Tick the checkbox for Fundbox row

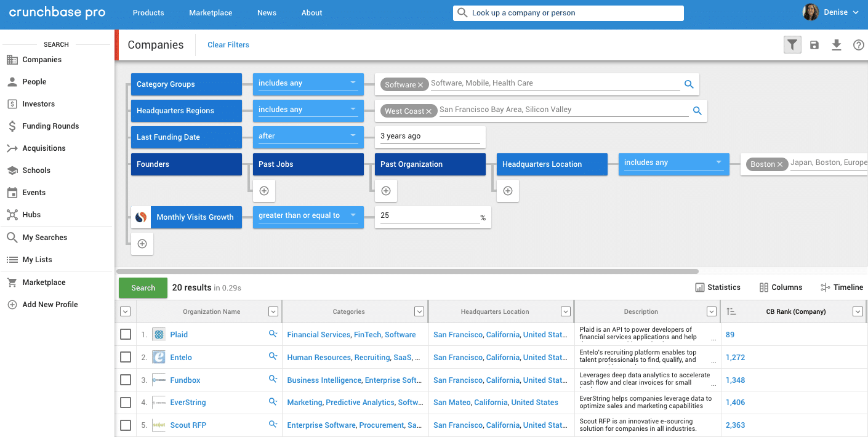(126, 380)
